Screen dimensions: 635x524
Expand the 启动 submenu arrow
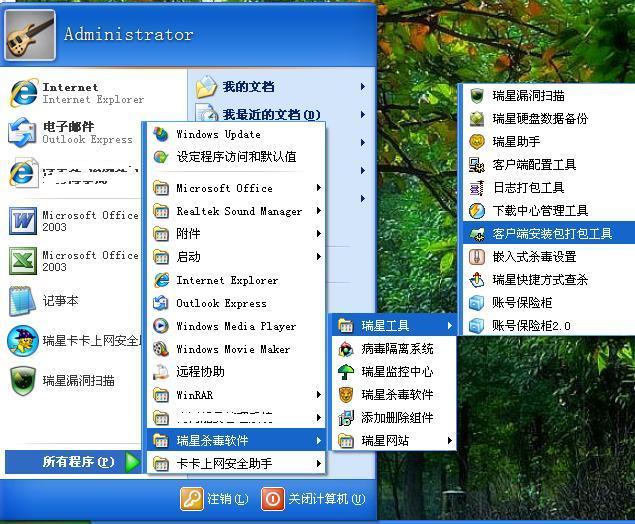click(x=319, y=256)
